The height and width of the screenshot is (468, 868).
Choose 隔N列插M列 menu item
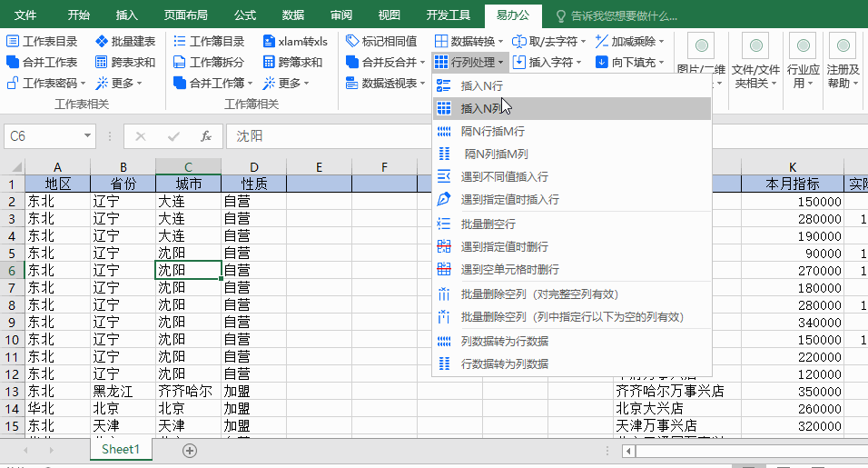pyautogui.click(x=572, y=154)
